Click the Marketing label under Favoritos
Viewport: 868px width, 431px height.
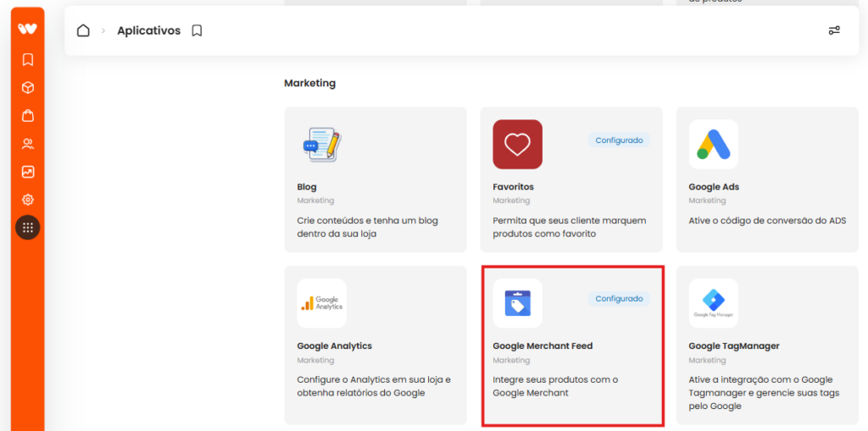(511, 201)
